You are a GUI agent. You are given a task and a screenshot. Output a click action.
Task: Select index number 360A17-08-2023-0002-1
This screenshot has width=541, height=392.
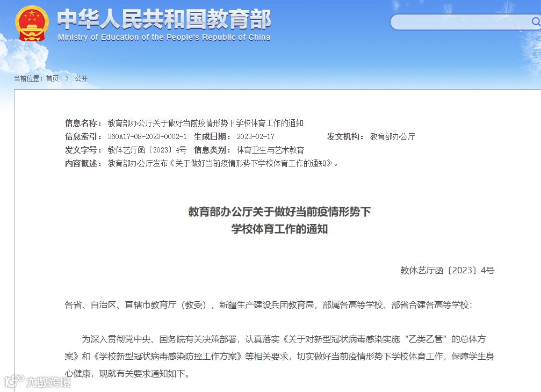[147, 136]
